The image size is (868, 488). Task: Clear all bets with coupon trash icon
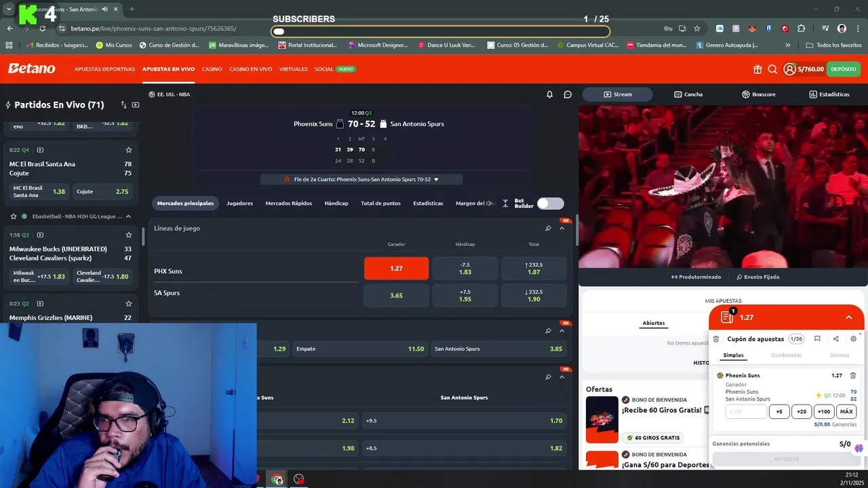point(716,339)
